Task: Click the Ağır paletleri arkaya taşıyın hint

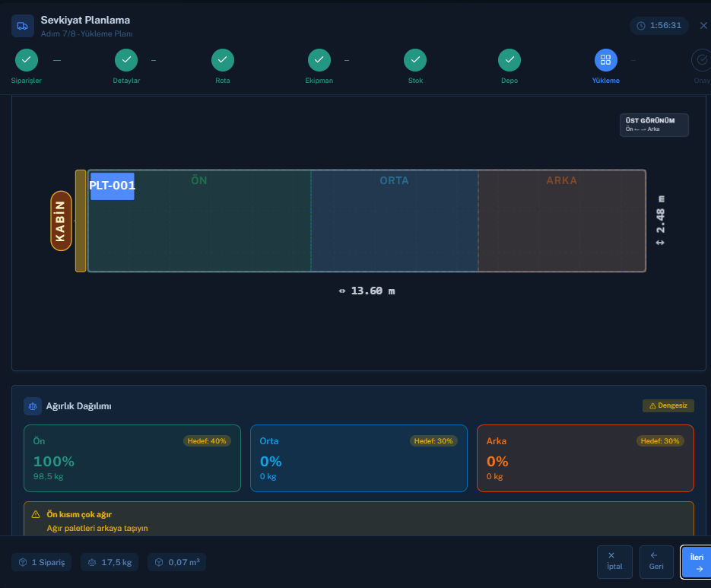Action: 97,528
